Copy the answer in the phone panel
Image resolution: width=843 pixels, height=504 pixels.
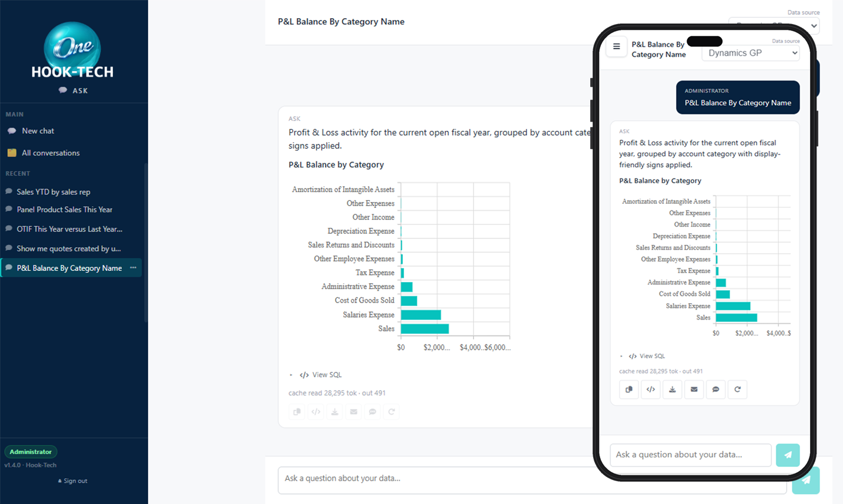[x=629, y=389]
